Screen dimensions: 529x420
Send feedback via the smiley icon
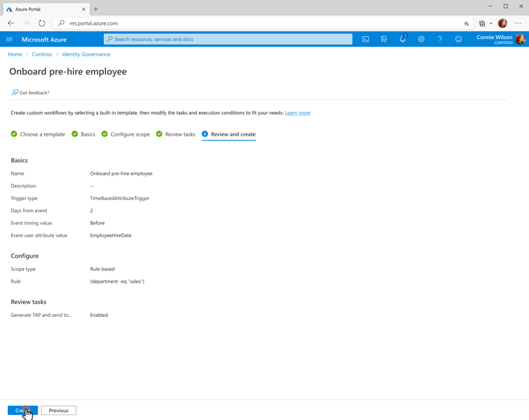[458, 39]
